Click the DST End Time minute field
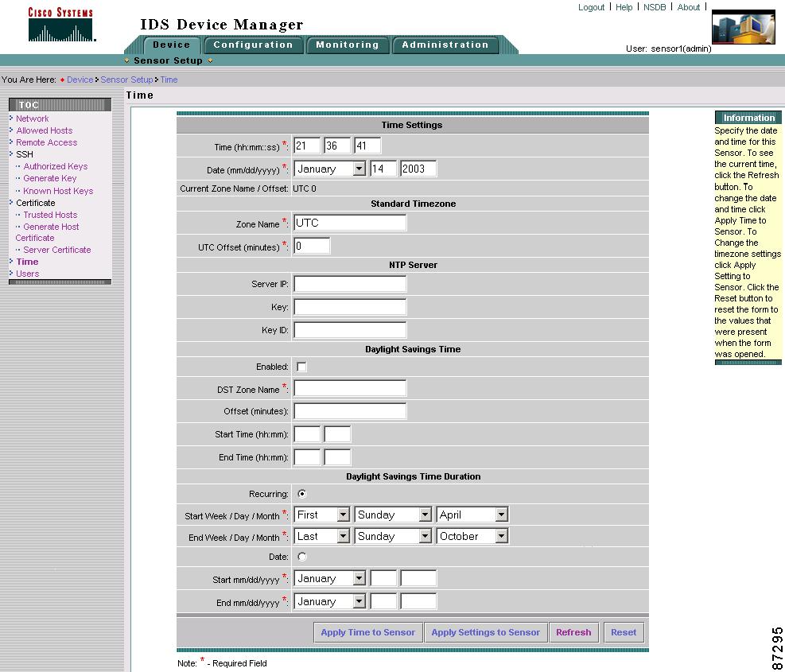The height and width of the screenshot is (672, 785). click(x=337, y=457)
